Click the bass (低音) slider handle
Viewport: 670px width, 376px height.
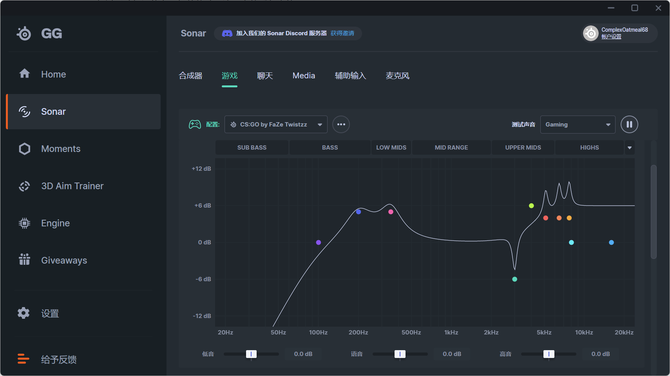click(251, 354)
